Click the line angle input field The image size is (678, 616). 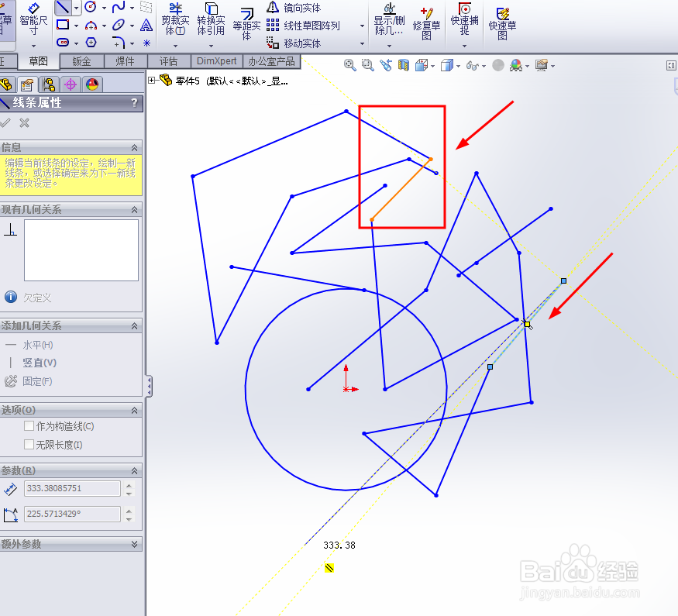click(x=72, y=514)
